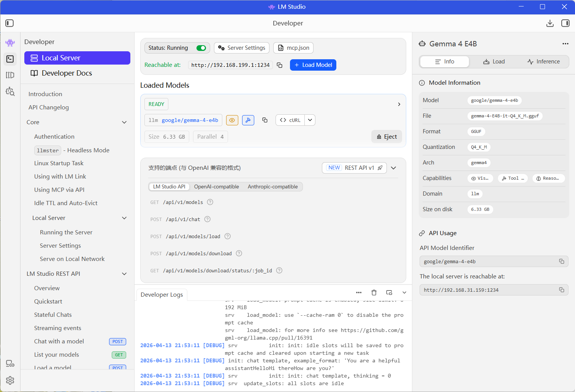This screenshot has width=575, height=392.
Task: Collapse the LM Studio REST API section
Action: click(x=124, y=274)
